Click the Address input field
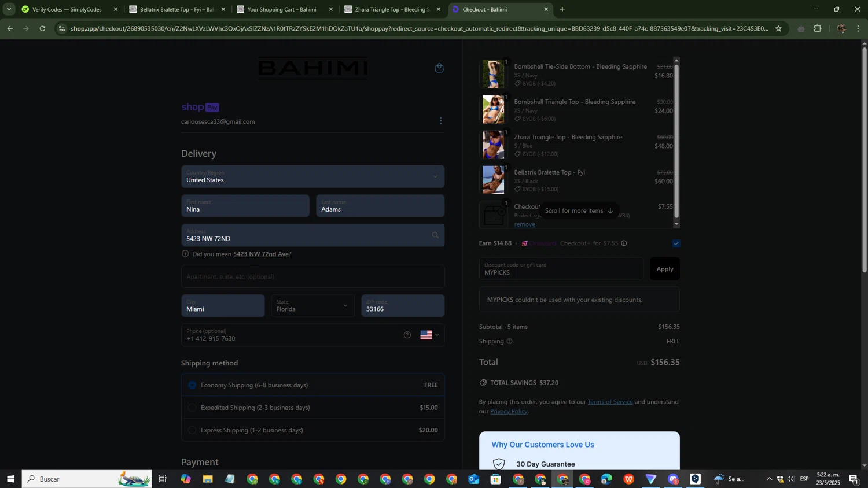Screen dimensions: 868x488 pos(313,235)
